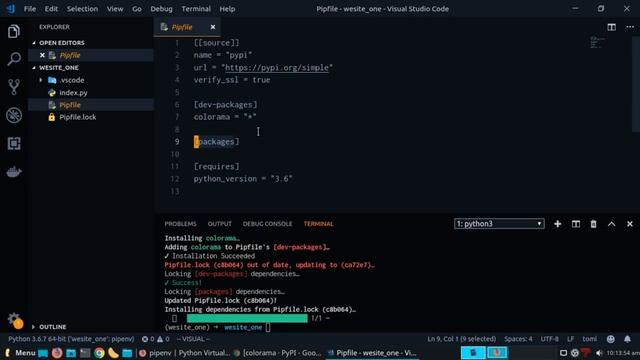Open the Debug view in activity bar
The image size is (640, 360).
tap(13, 115)
